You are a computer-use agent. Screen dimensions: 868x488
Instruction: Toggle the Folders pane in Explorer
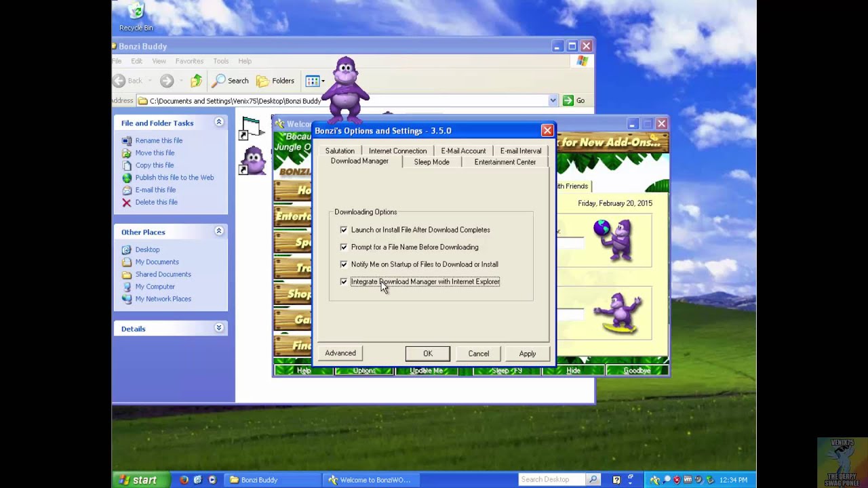[x=275, y=81]
